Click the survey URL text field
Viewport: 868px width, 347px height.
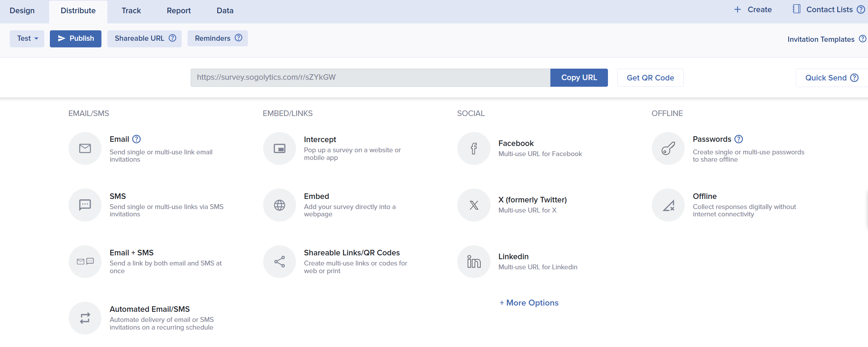coord(370,77)
